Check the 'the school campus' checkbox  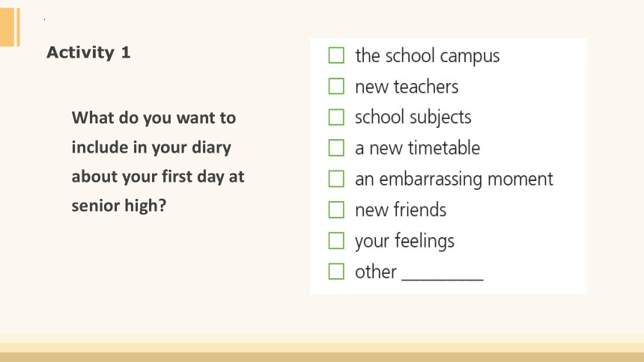pyautogui.click(x=336, y=55)
